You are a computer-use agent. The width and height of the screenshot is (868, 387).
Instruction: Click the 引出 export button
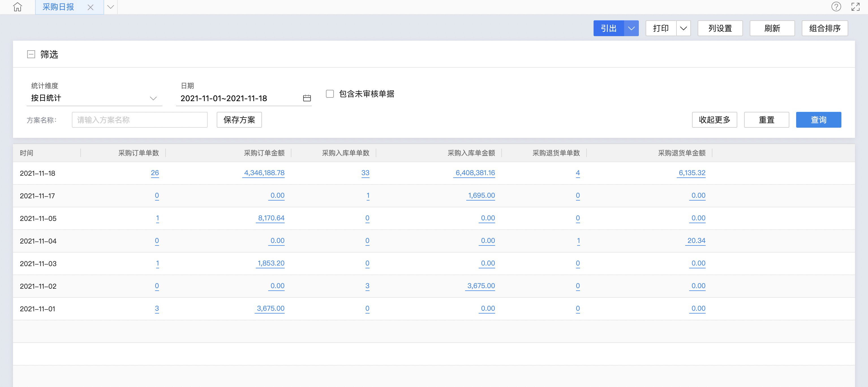[609, 28]
